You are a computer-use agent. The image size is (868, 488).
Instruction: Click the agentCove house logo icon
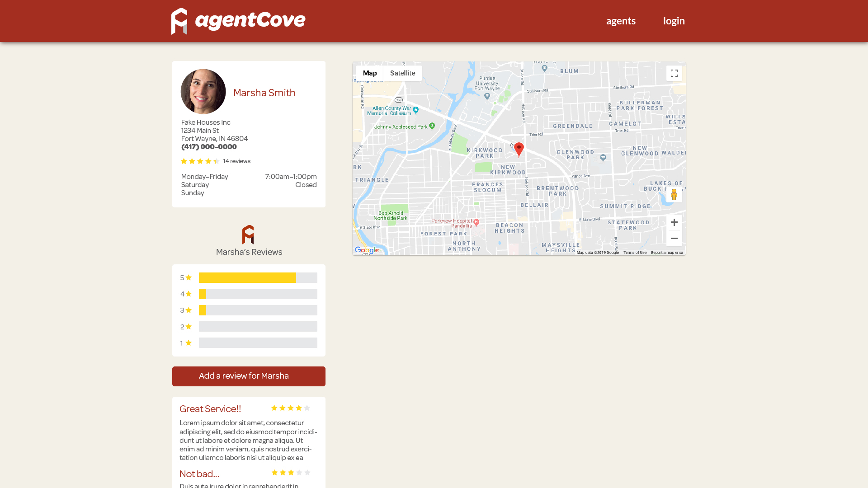[179, 21]
